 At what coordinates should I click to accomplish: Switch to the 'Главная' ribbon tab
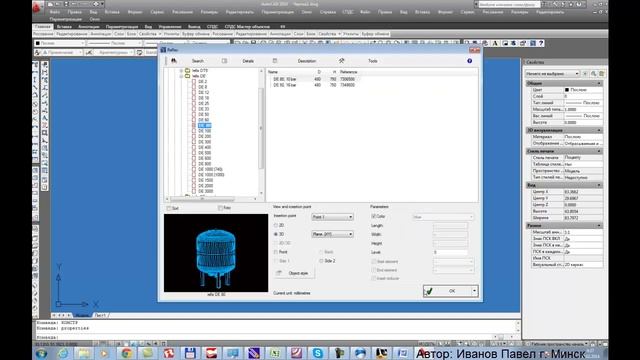(43, 27)
